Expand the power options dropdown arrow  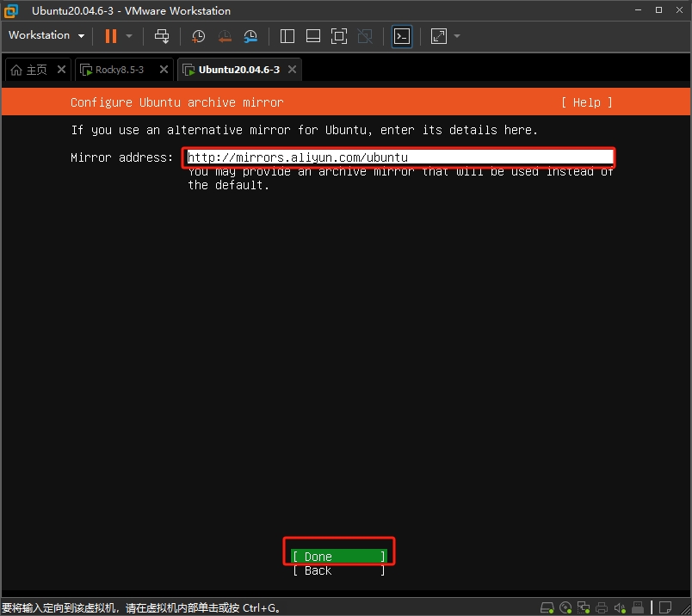[x=129, y=36]
